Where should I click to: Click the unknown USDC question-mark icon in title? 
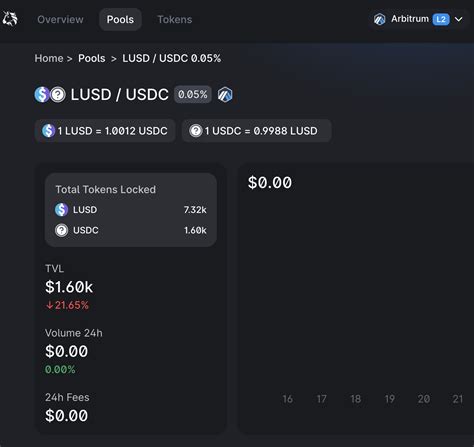(58, 95)
